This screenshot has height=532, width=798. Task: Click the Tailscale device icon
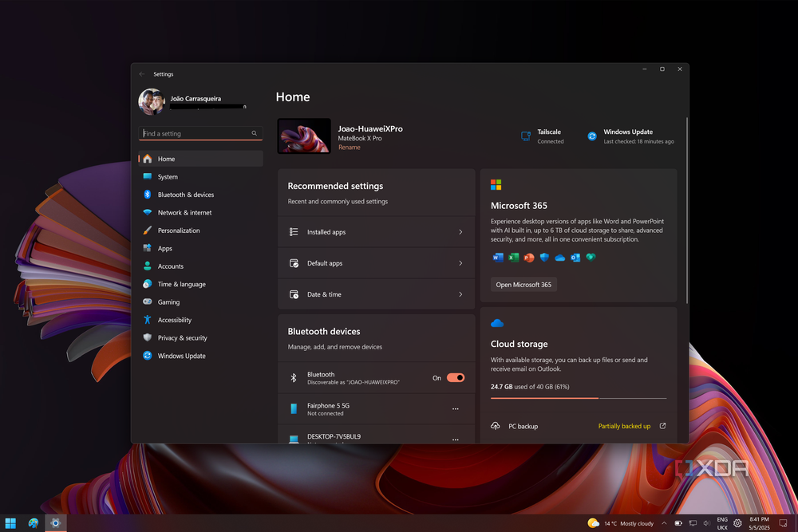pos(526,136)
